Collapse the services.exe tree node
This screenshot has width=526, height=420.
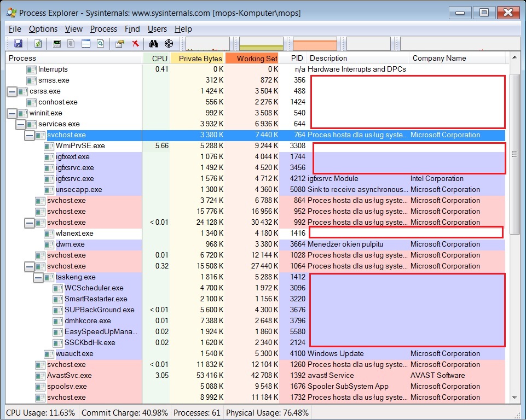(x=20, y=124)
